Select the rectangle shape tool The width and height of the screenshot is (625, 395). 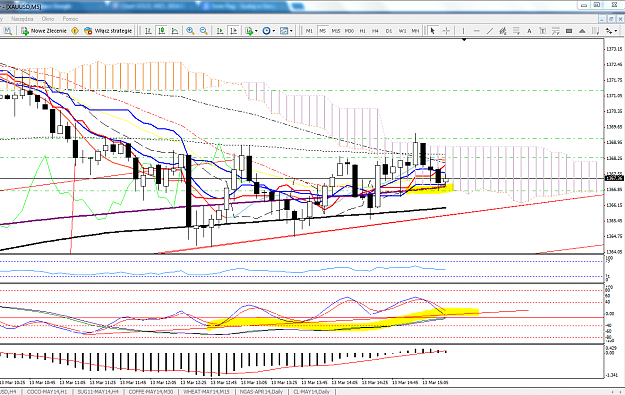click(x=569, y=31)
